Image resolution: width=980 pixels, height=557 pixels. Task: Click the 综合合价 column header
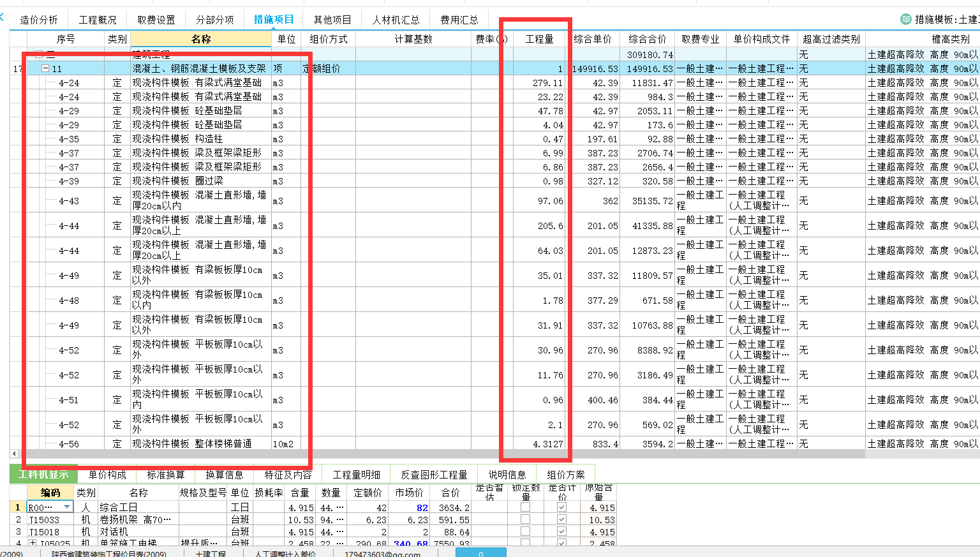tap(647, 39)
